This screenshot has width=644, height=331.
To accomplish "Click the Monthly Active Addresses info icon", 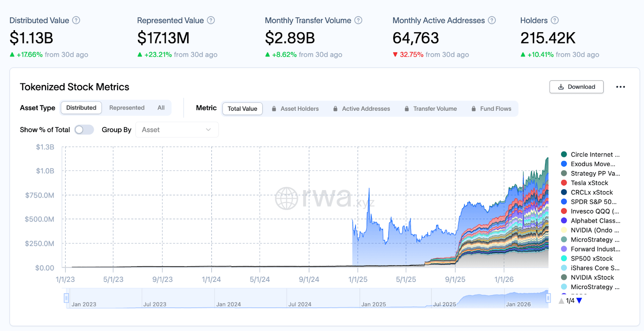I will (492, 20).
